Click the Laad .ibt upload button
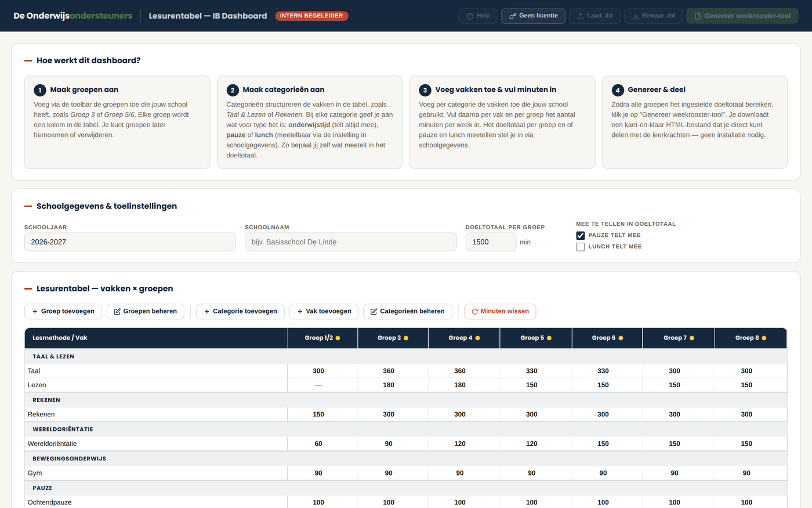This screenshot has height=508, width=812. click(x=594, y=16)
